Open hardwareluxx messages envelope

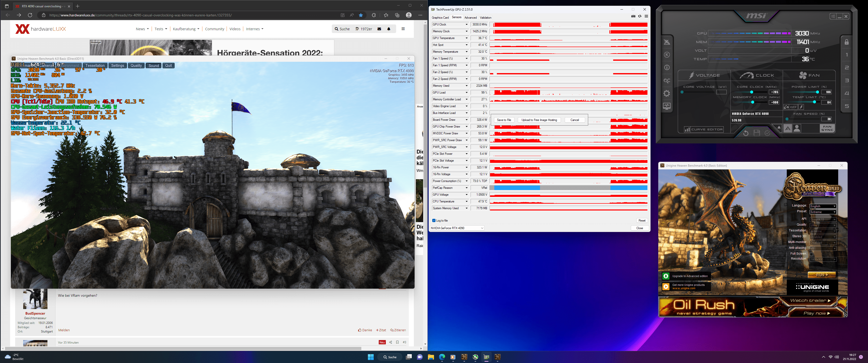(379, 29)
